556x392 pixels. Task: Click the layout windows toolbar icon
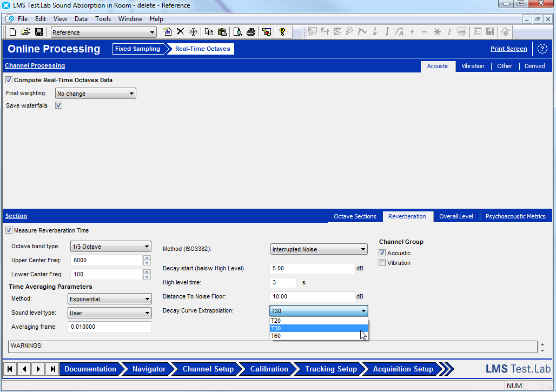pyautogui.click(x=267, y=32)
